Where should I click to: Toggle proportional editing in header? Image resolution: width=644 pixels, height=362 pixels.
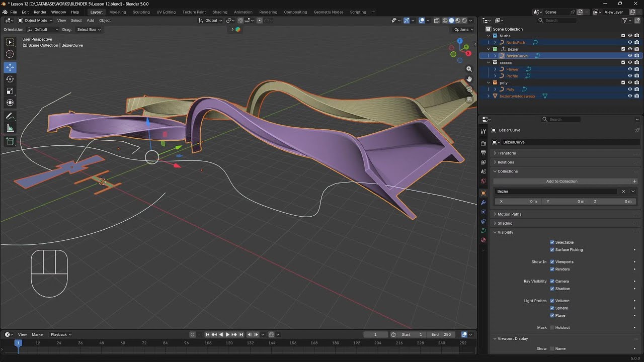260,21
